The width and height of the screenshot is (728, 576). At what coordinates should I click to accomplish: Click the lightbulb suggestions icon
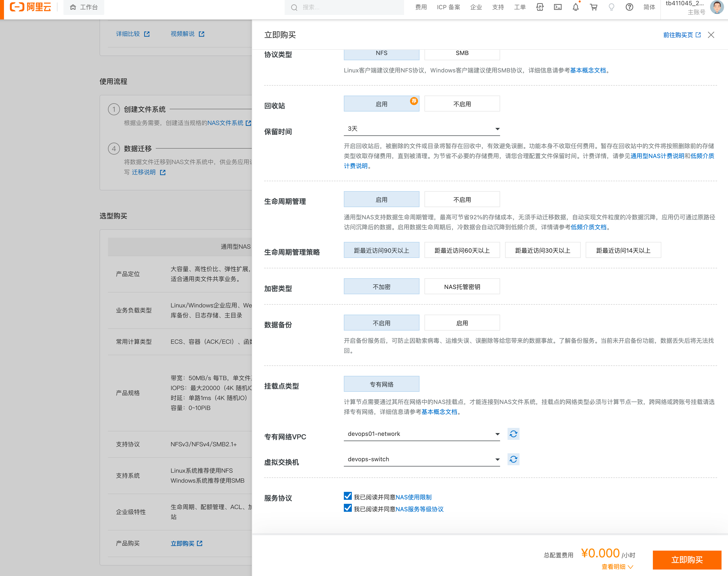(611, 7)
